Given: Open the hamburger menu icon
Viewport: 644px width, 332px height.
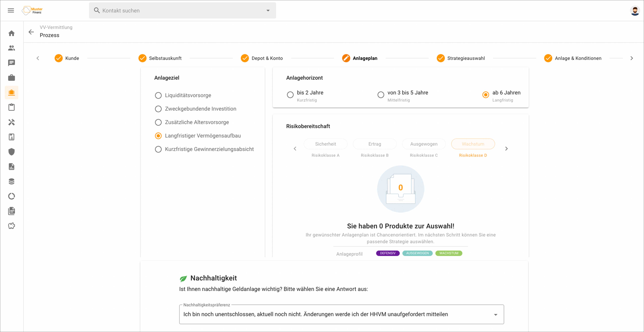Looking at the screenshot, I should [11, 10].
